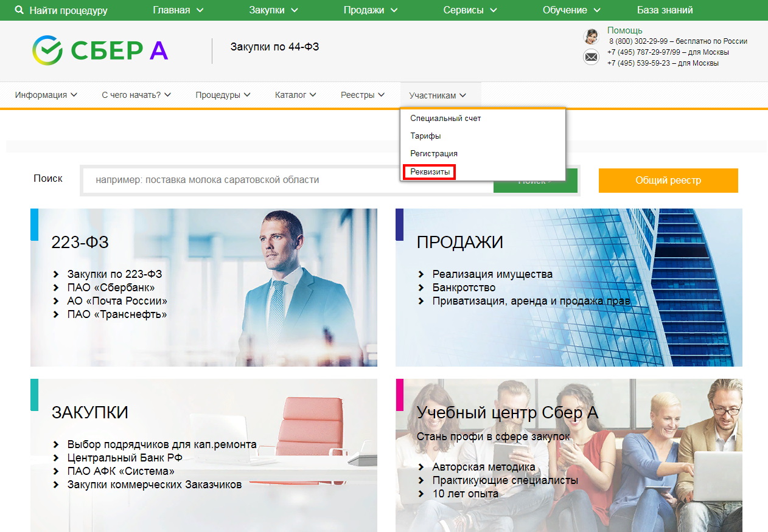Click the skyscraper image in ПРОДАЖИ banner
The width and height of the screenshot is (768, 532).
click(682, 288)
